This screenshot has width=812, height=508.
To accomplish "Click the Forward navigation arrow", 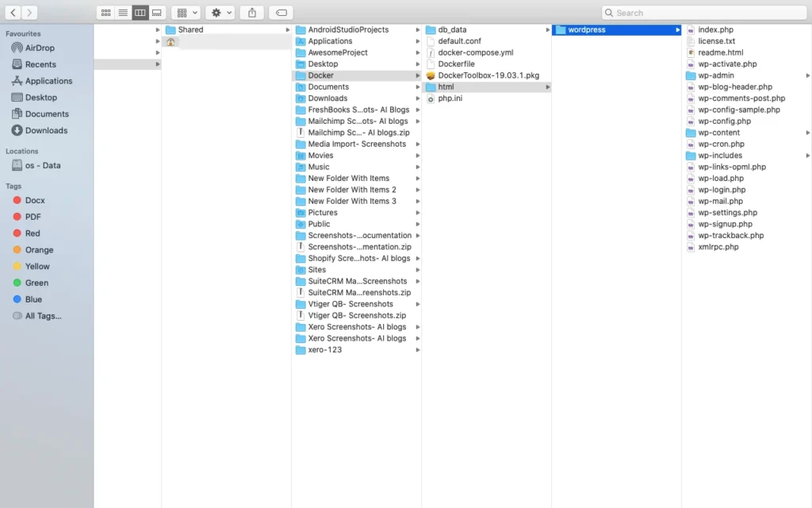I will click(29, 13).
